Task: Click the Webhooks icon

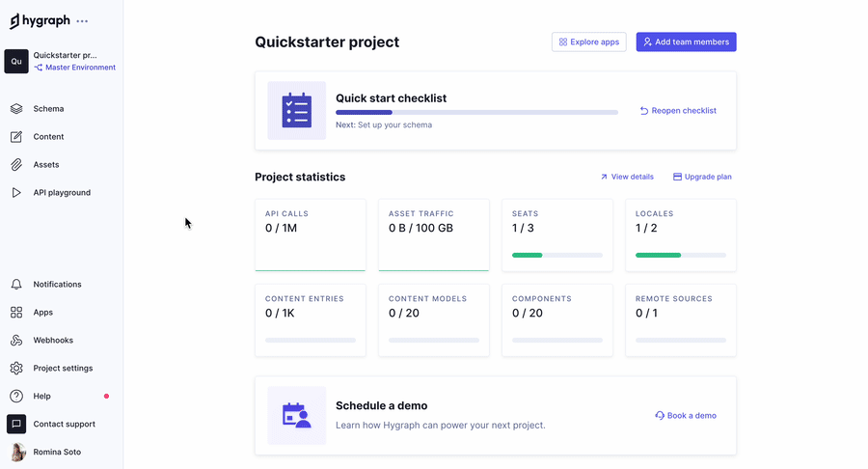Action: (16, 341)
